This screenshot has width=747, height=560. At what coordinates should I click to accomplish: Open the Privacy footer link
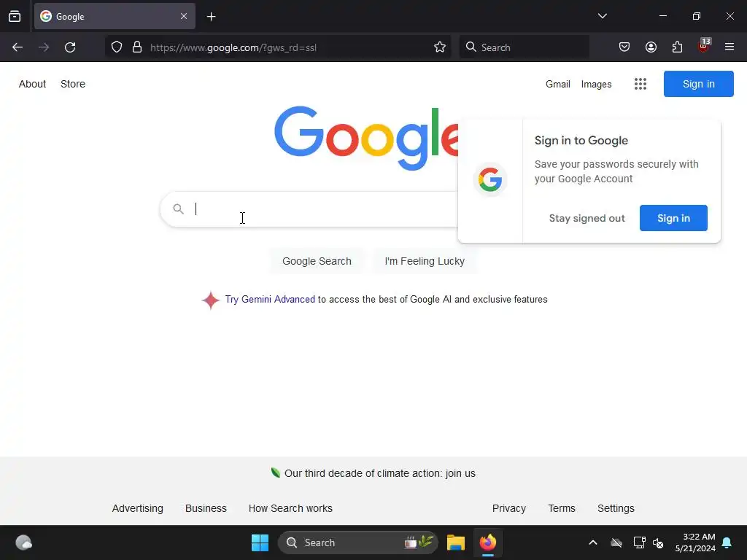coord(508,508)
